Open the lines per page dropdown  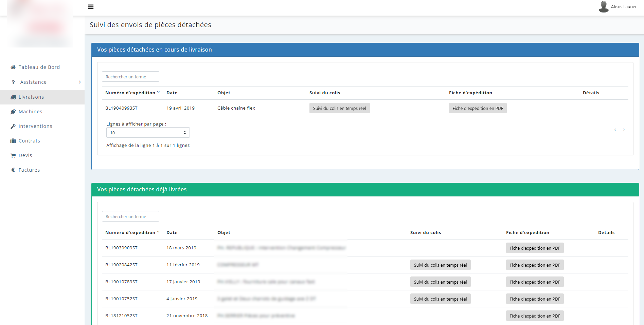click(148, 133)
